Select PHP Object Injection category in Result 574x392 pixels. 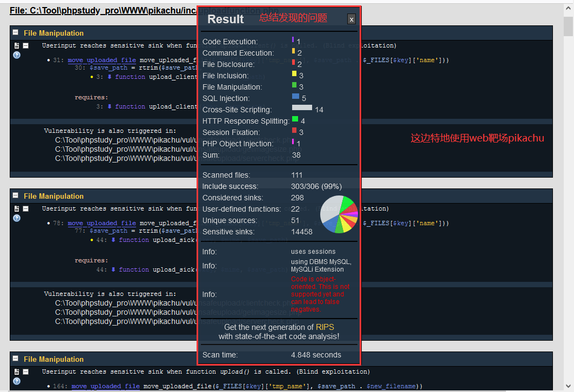[x=238, y=144]
